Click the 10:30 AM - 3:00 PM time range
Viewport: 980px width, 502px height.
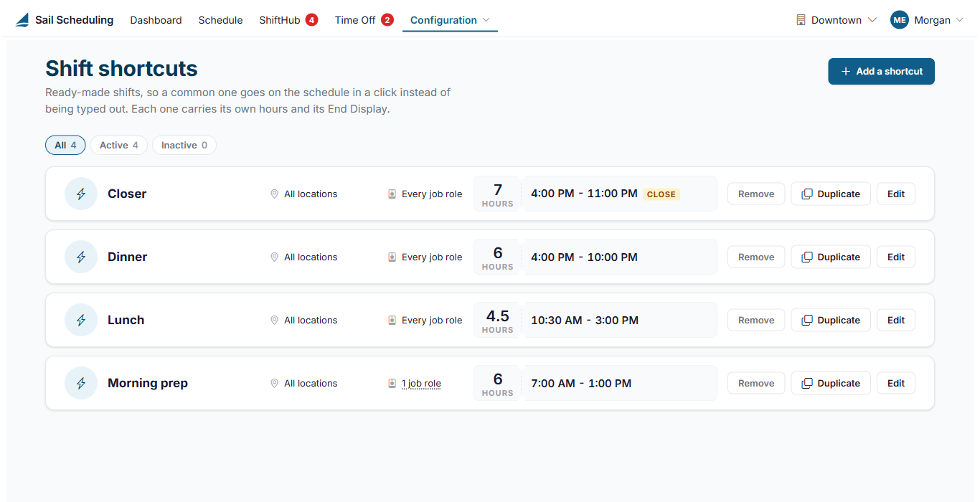pos(585,320)
